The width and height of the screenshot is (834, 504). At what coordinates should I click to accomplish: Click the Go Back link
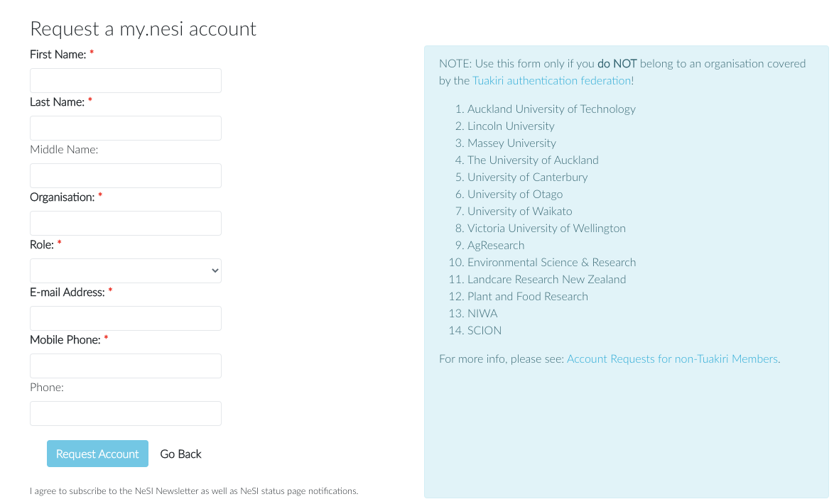coord(180,454)
